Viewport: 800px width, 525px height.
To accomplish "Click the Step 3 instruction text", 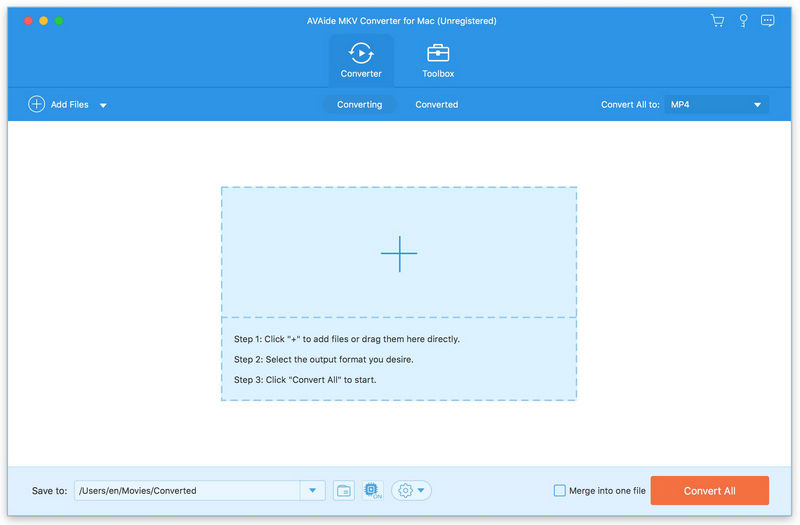I will click(x=305, y=380).
